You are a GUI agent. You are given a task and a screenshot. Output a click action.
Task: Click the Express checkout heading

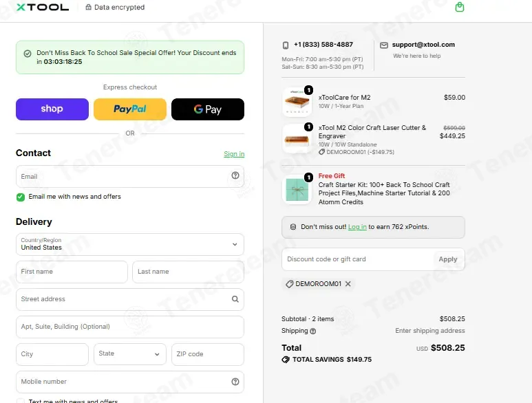(130, 87)
